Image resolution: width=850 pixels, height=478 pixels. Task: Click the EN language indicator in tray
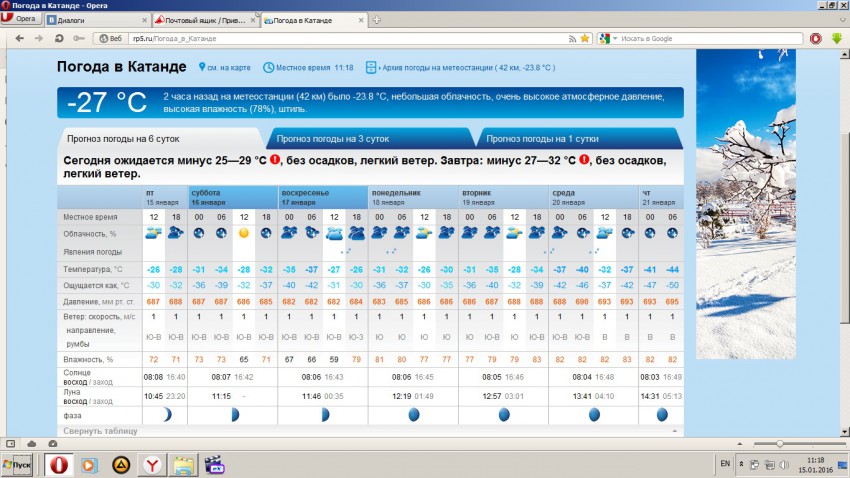click(725, 465)
